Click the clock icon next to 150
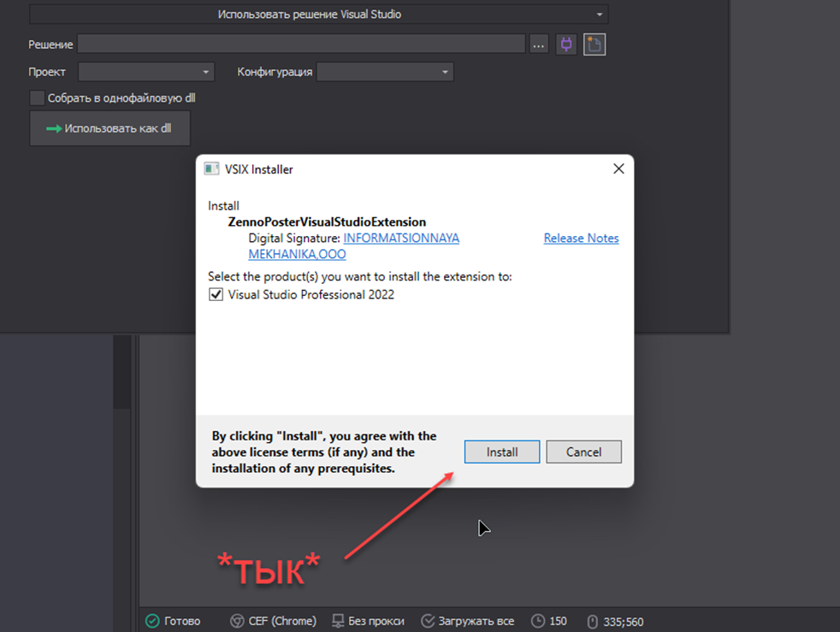Image resolution: width=840 pixels, height=632 pixels. click(x=538, y=621)
